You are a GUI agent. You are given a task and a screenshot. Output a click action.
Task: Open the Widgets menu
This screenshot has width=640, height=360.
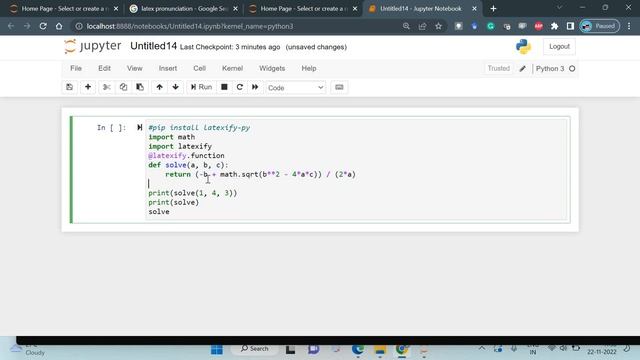pos(272,69)
